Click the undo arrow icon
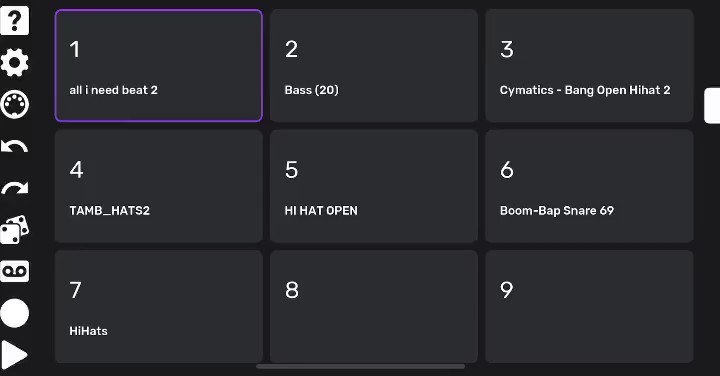The image size is (720, 376). (x=15, y=146)
